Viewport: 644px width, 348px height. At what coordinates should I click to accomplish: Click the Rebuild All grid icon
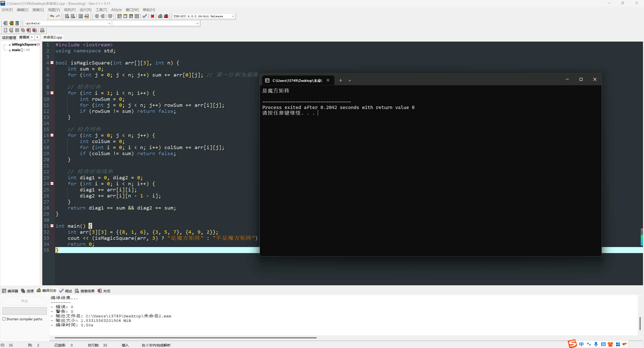[x=137, y=16]
